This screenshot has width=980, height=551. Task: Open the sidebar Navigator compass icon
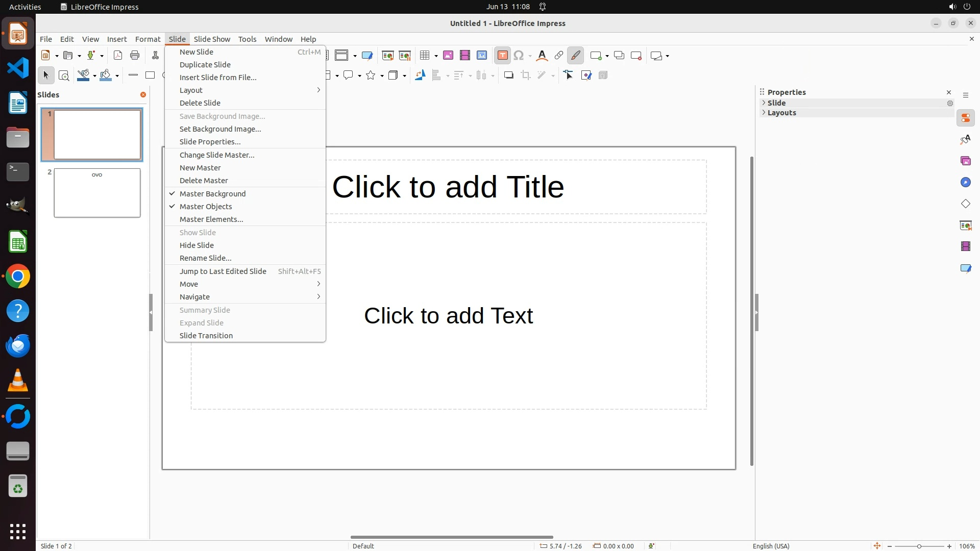[965, 183]
